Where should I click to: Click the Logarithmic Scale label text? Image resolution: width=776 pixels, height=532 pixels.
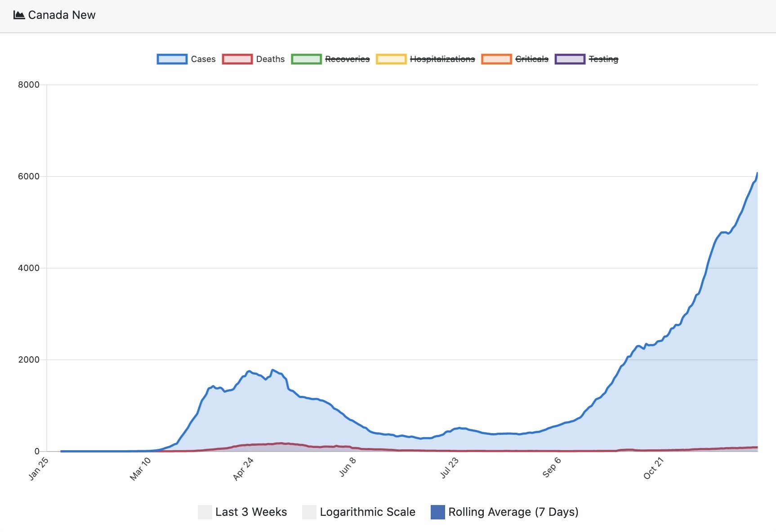(367, 512)
